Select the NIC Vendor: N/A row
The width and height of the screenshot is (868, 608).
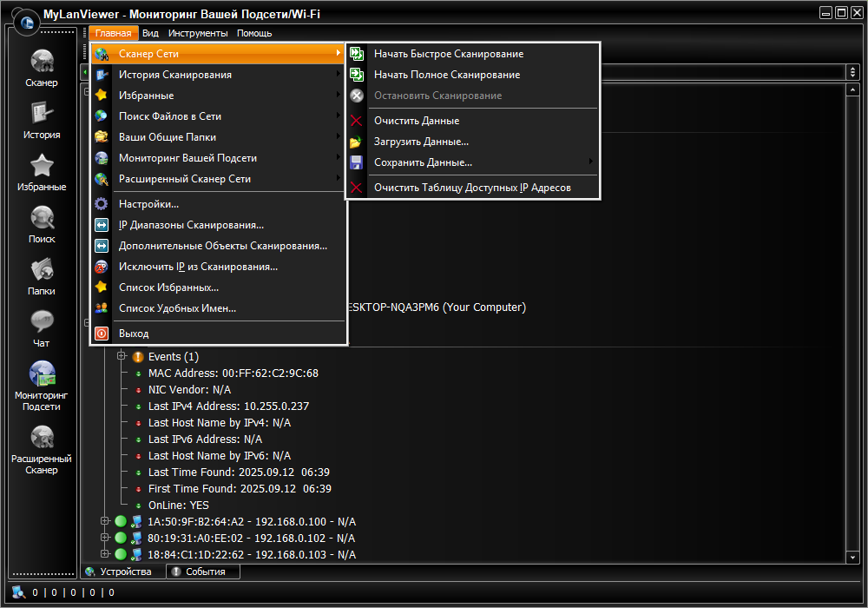189,390
